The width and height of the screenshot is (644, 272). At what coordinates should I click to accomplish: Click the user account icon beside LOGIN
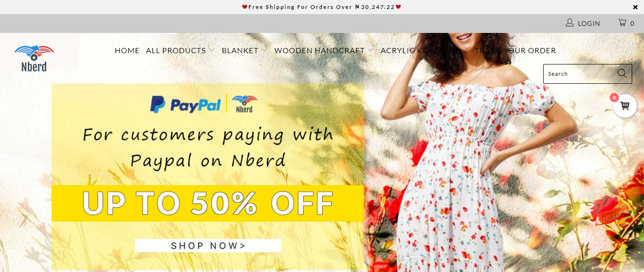(x=570, y=23)
